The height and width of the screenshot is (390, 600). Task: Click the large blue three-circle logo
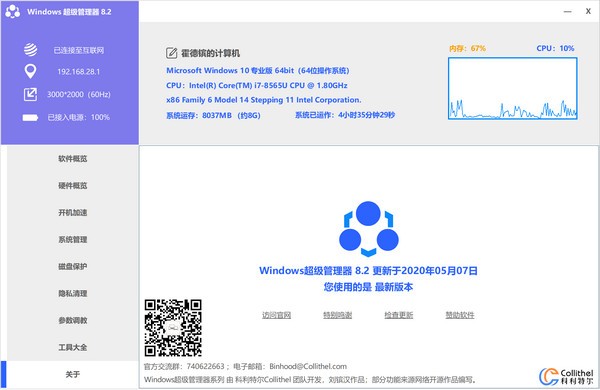click(368, 228)
